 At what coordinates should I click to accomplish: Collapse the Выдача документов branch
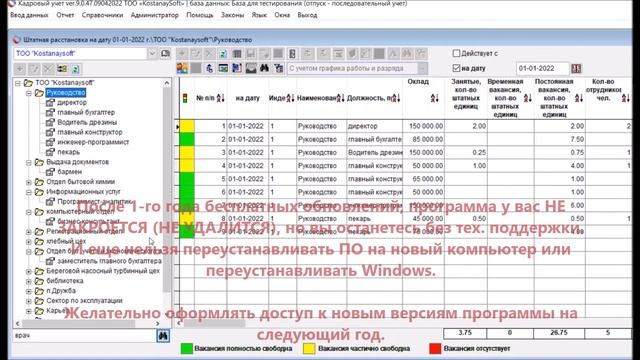coord(29,162)
